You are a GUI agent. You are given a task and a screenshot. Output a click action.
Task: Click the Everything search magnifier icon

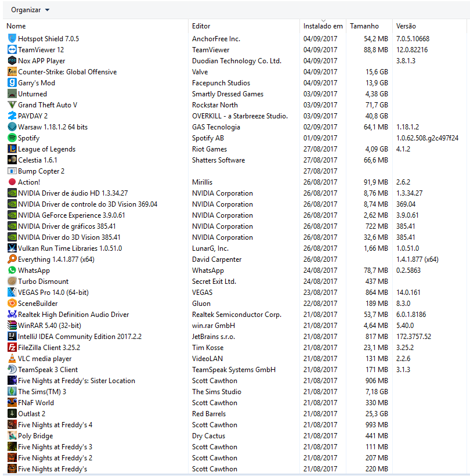pos(12,259)
